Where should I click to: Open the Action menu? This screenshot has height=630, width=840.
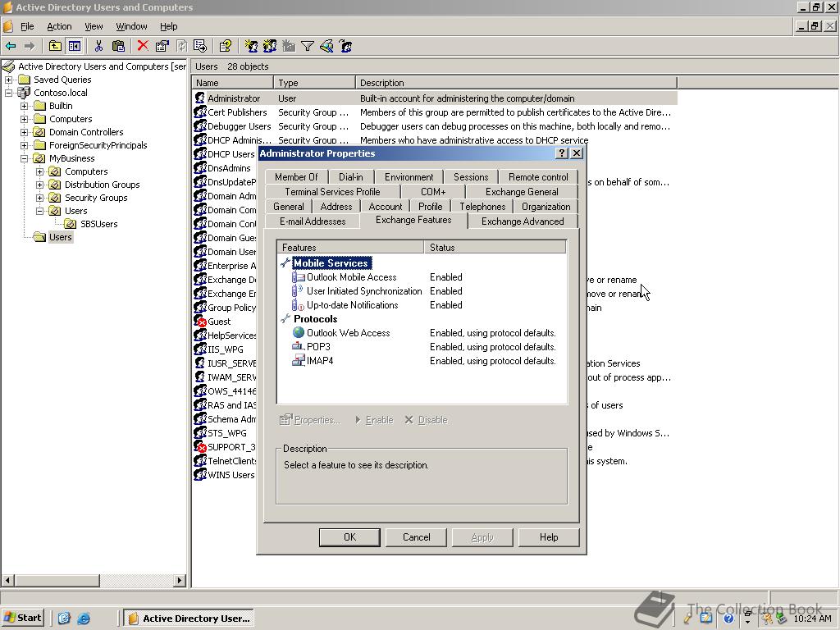59,26
